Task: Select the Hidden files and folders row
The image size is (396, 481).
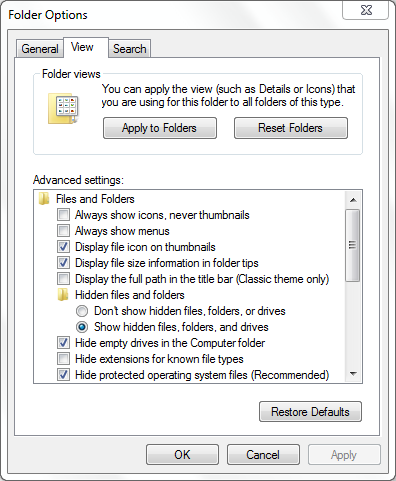Action: [130, 295]
